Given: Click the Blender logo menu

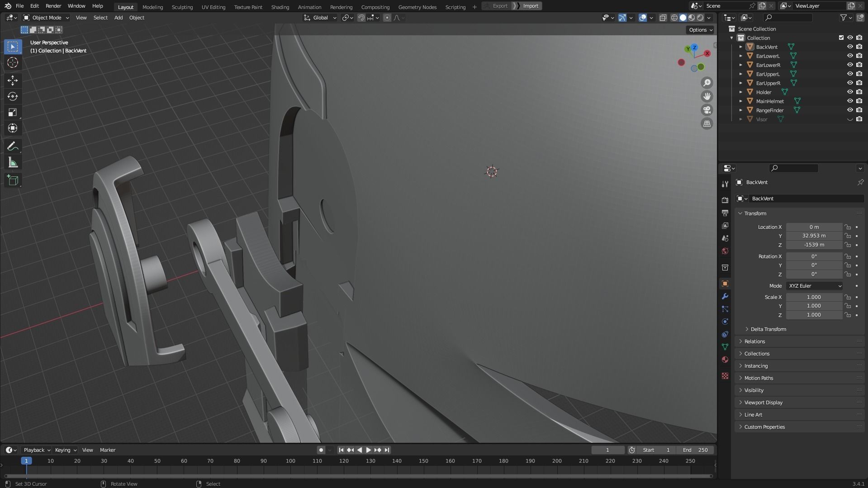Looking at the screenshot, I should 8,6.
